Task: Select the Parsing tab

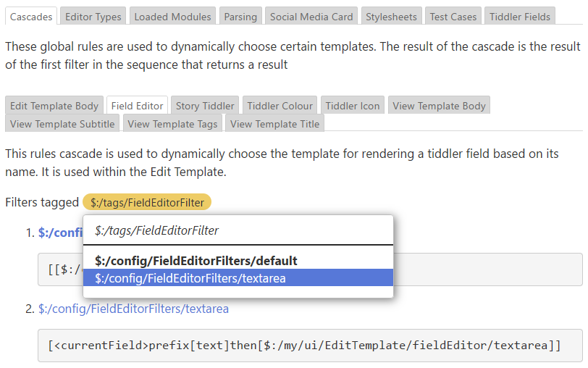Action: [x=240, y=17]
